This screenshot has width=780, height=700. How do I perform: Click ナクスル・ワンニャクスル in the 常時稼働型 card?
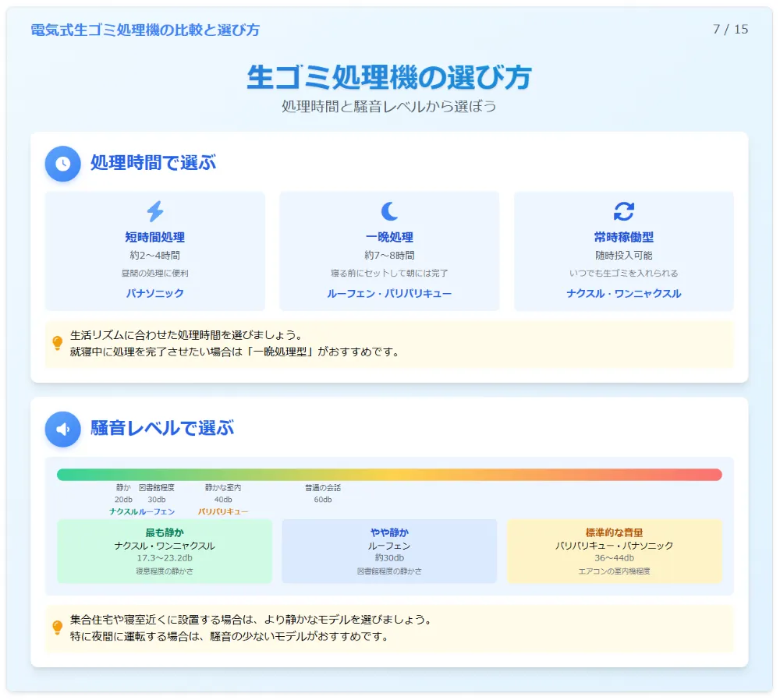coord(624,293)
